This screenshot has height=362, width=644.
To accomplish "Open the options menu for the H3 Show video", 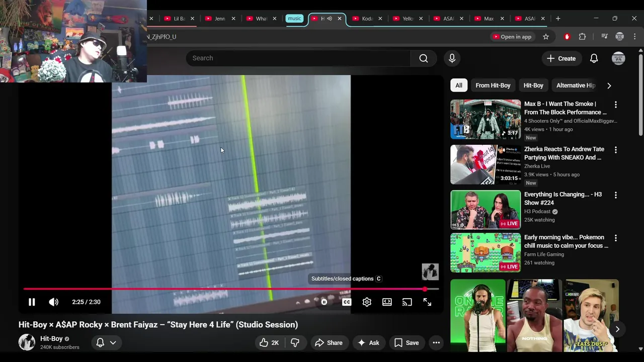I will point(615,195).
